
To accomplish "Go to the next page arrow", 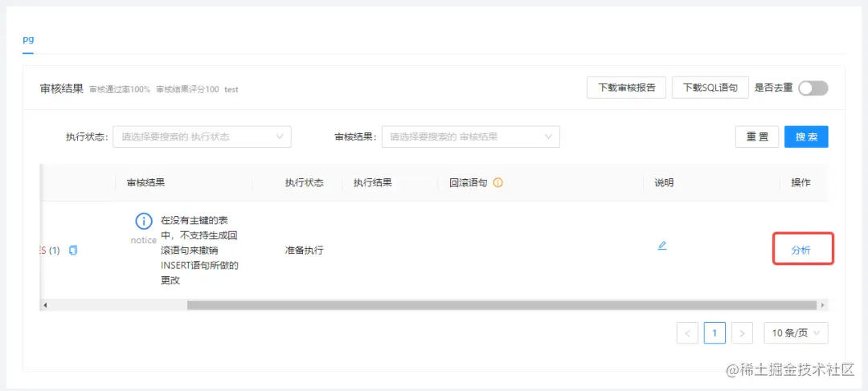I will (743, 333).
